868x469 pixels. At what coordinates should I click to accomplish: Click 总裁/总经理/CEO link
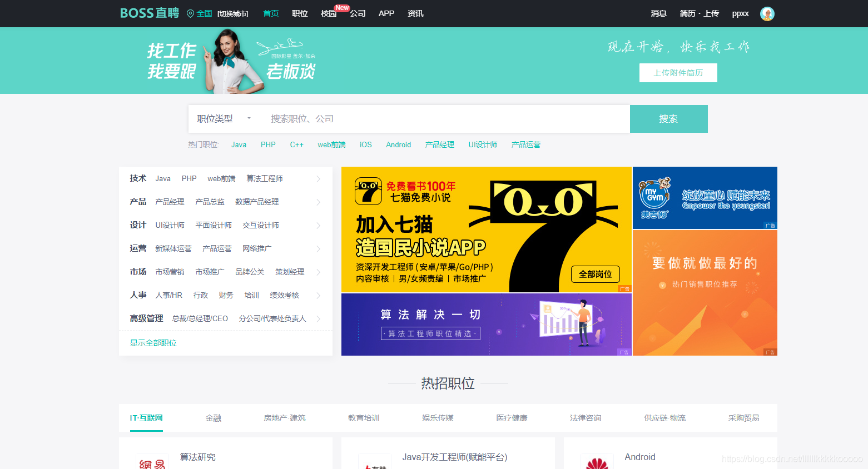[200, 318]
